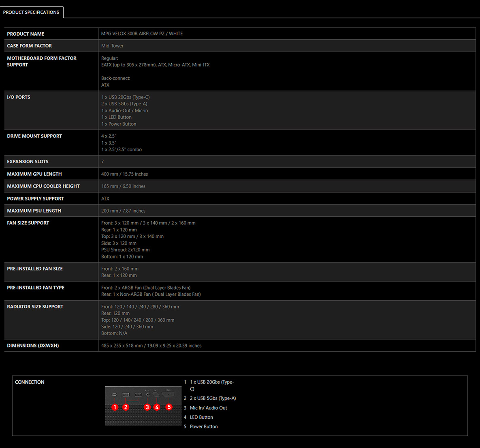Screen dimensions: 480x448
Task: Click the 'I/O PORTS' row label
Action: click(18, 97)
